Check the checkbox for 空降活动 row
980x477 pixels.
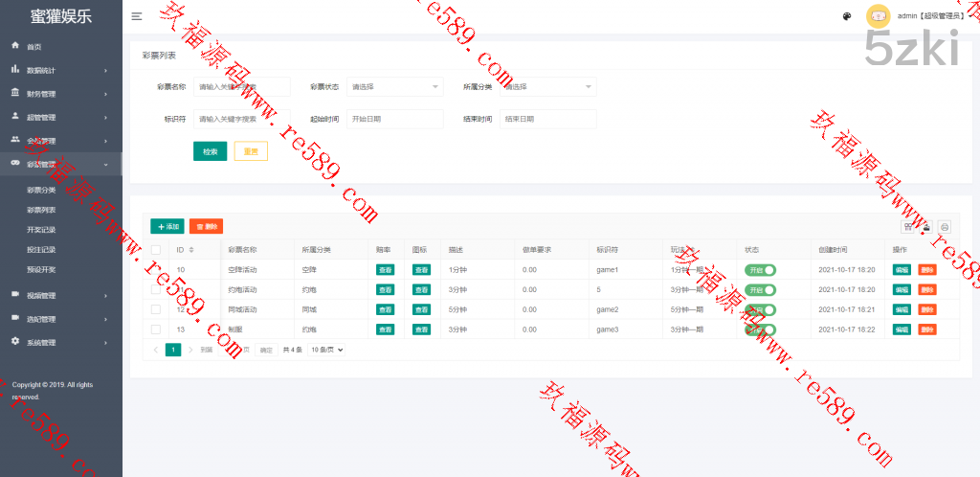pos(156,269)
